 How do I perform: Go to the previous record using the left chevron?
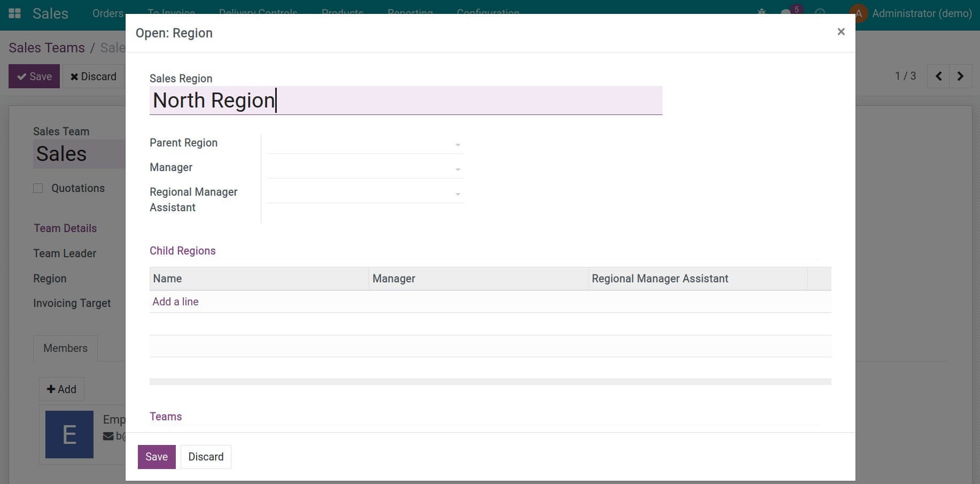[x=938, y=76]
